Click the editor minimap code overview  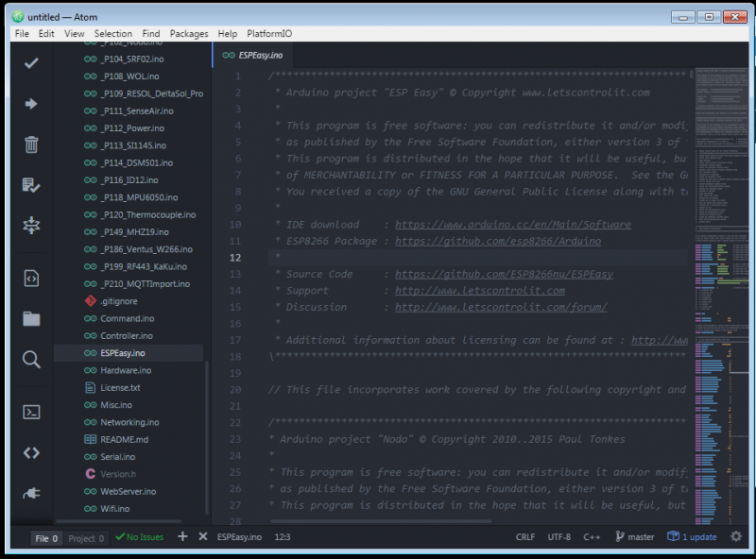721,296
